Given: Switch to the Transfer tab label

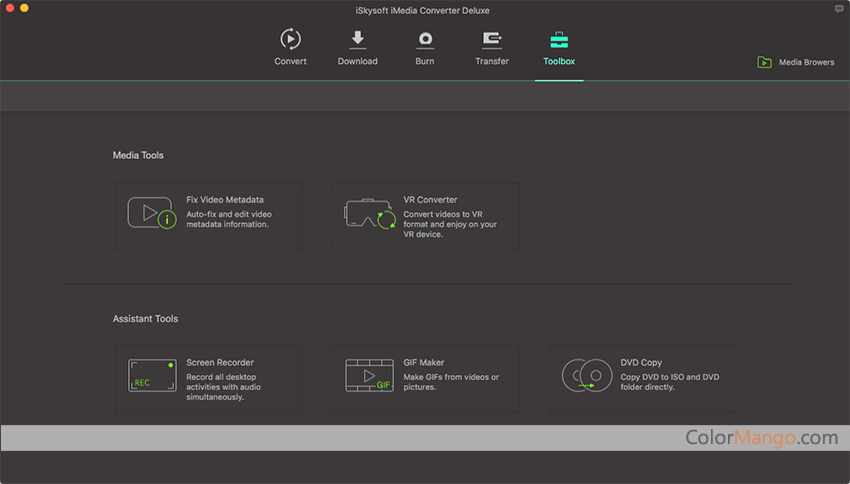Looking at the screenshot, I should (492, 61).
